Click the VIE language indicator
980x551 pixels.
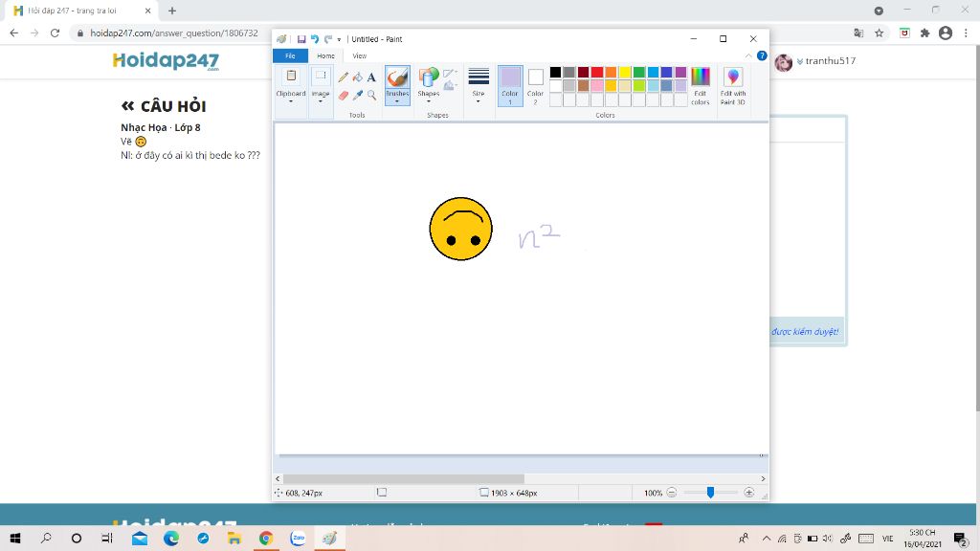[x=887, y=538]
